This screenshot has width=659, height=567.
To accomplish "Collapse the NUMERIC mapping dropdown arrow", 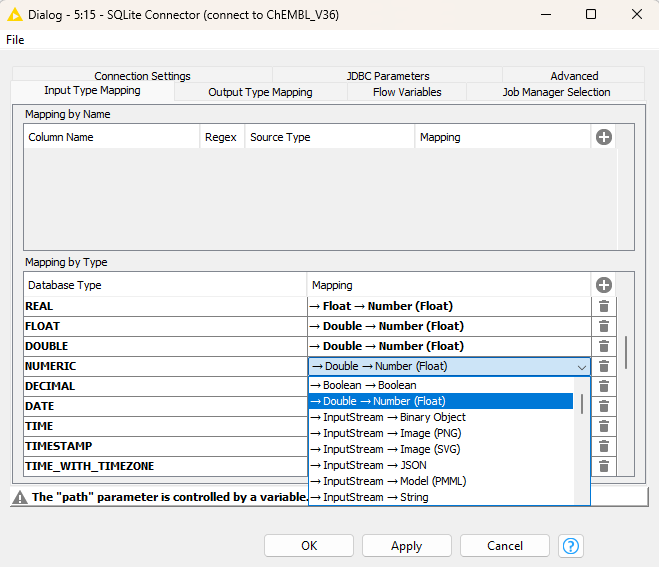I will tap(582, 367).
